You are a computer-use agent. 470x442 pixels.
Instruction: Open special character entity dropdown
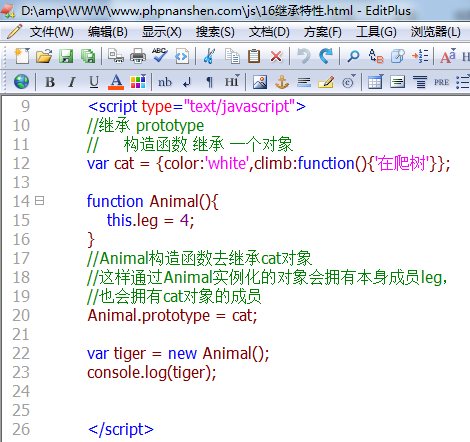pos(349,82)
